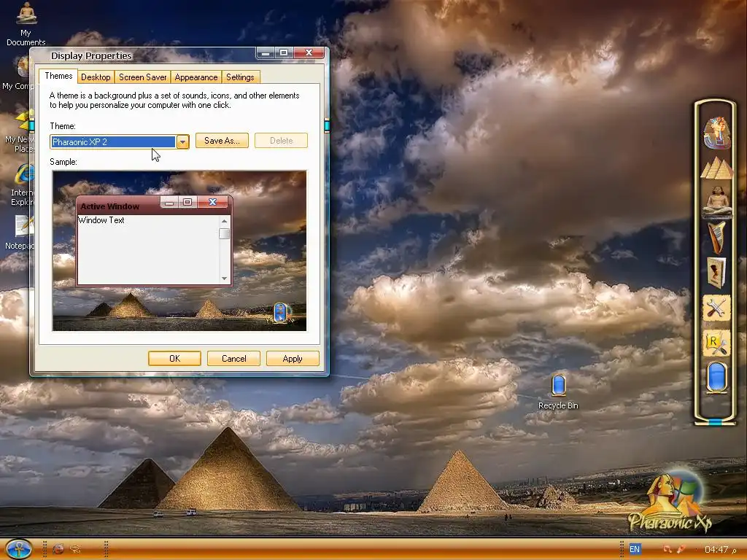Image resolution: width=747 pixels, height=560 pixels.
Task: Click the Cancel button
Action: 233,359
